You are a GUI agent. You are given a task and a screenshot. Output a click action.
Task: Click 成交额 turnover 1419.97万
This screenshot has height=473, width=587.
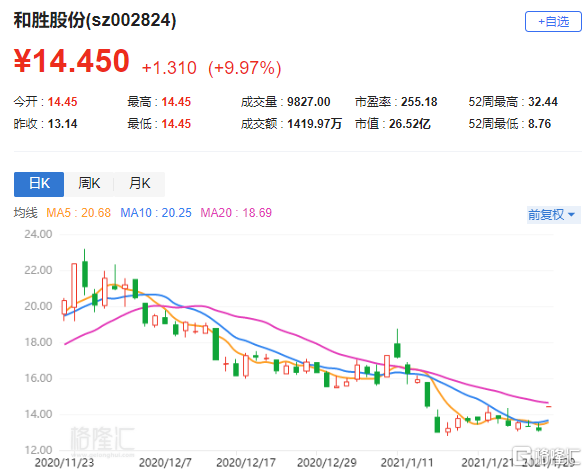pyautogui.click(x=314, y=124)
